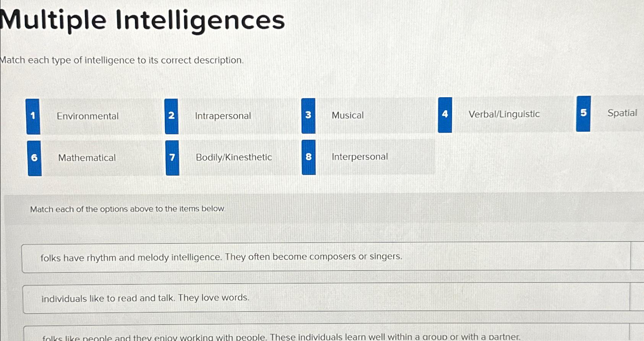Click the number 8 badge beside Interpersonal
This screenshot has height=341, width=644.
(308, 157)
